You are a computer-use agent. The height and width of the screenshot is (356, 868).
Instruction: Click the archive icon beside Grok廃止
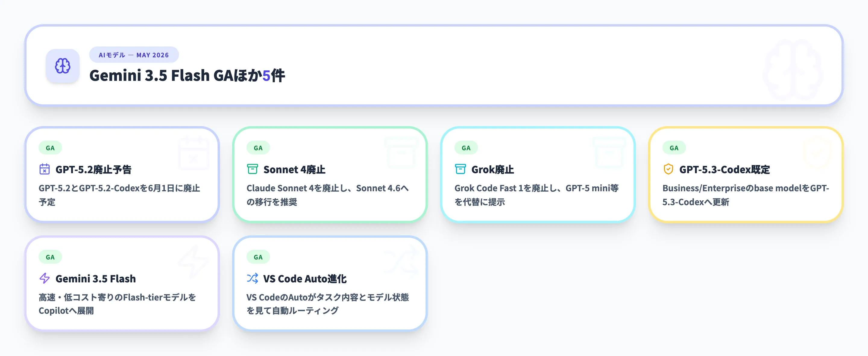460,169
